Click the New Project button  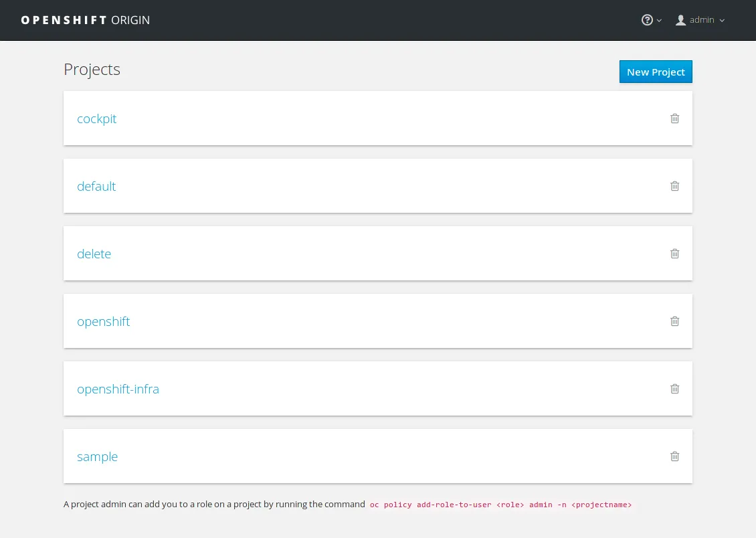[656, 72]
